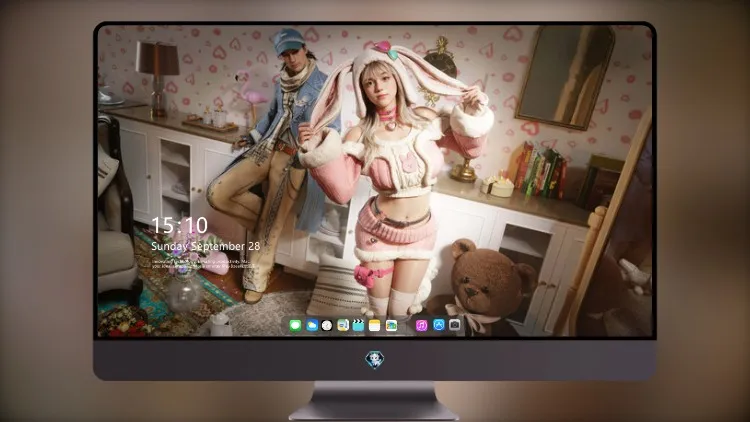Click the 15:10 clock widget

pos(179,225)
